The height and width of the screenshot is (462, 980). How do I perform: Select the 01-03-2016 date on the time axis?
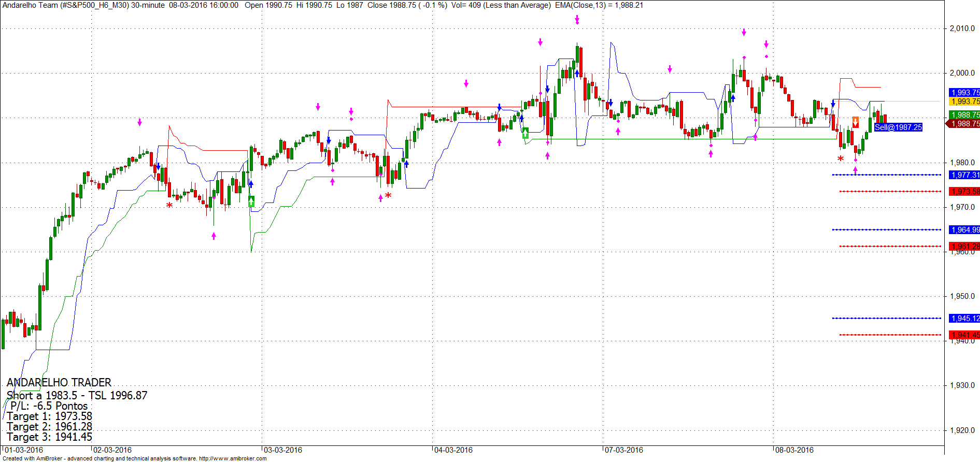coord(24,450)
